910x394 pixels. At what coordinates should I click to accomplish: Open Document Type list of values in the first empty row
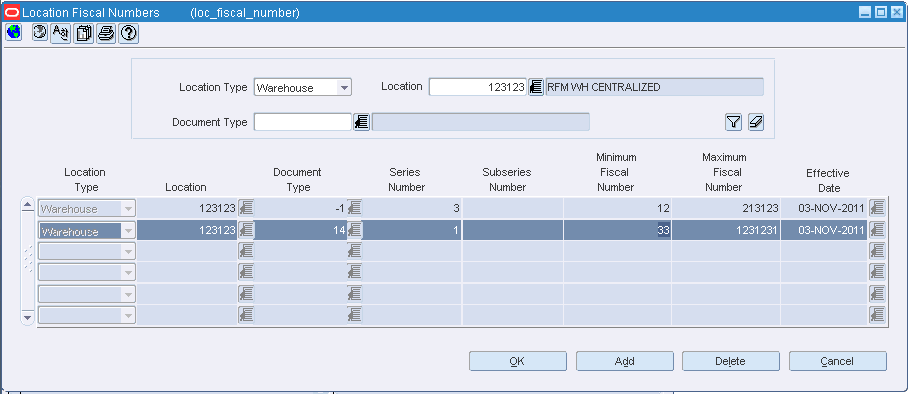[355, 251]
